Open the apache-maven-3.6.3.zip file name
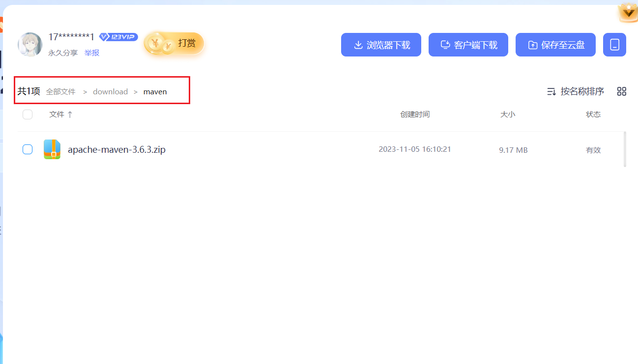 (116, 150)
